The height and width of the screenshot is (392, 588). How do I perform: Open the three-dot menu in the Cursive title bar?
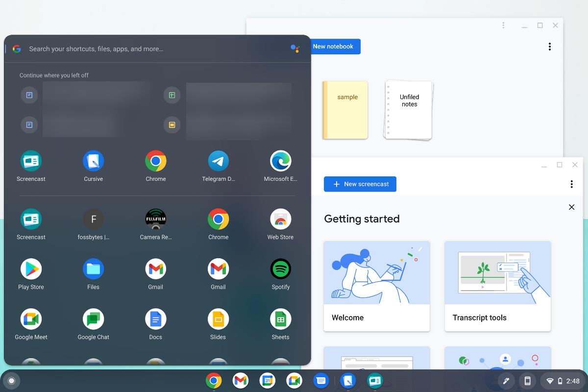tap(503, 25)
